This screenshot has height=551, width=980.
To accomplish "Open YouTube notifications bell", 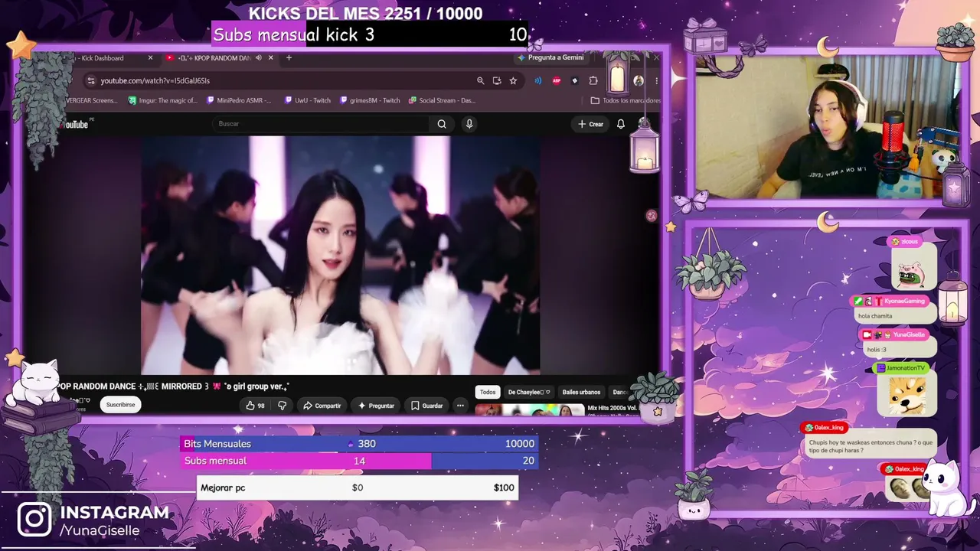I will (621, 124).
